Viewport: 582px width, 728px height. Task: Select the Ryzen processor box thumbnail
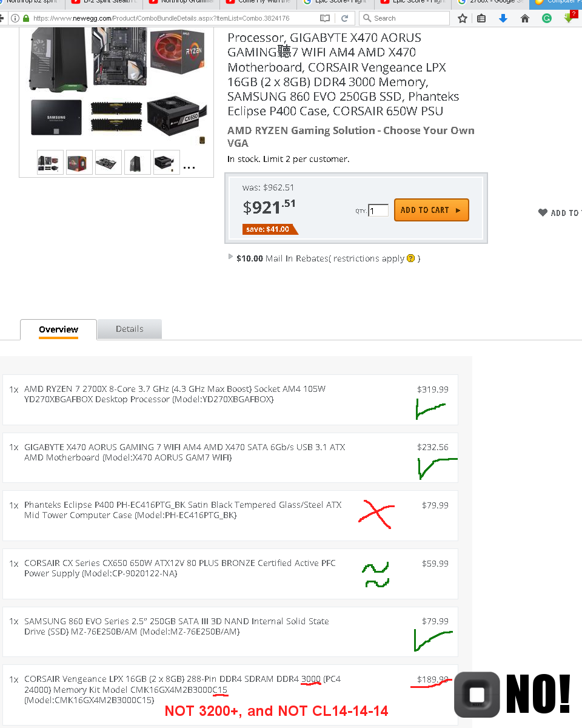pos(79,162)
